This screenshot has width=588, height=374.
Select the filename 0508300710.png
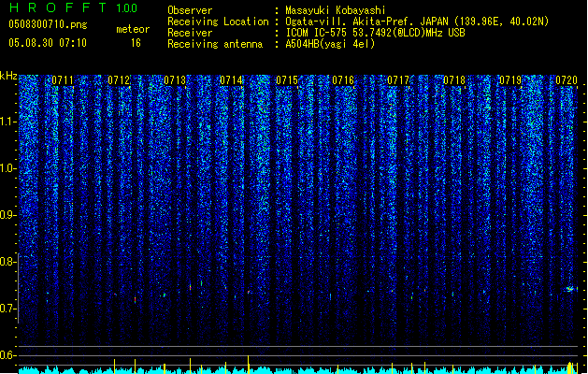tap(48, 24)
